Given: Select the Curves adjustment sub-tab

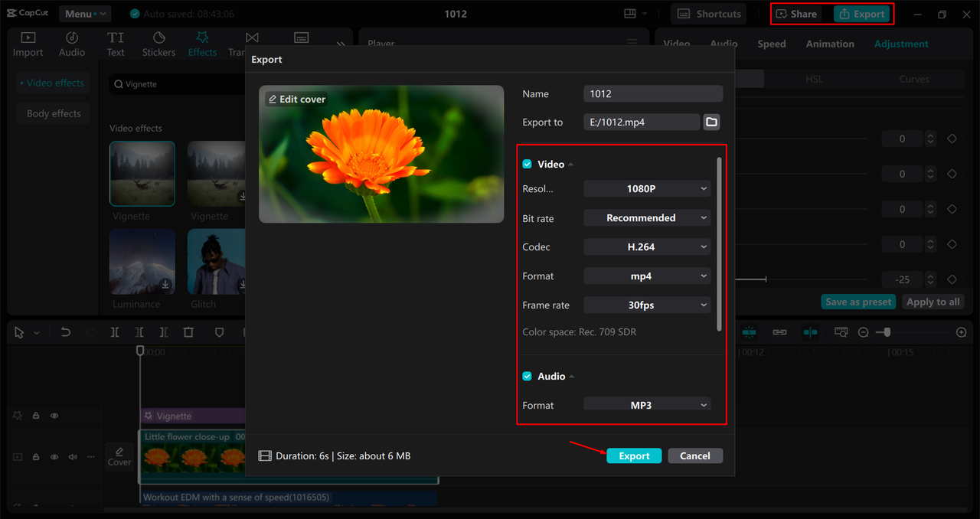Looking at the screenshot, I should pyautogui.click(x=914, y=79).
